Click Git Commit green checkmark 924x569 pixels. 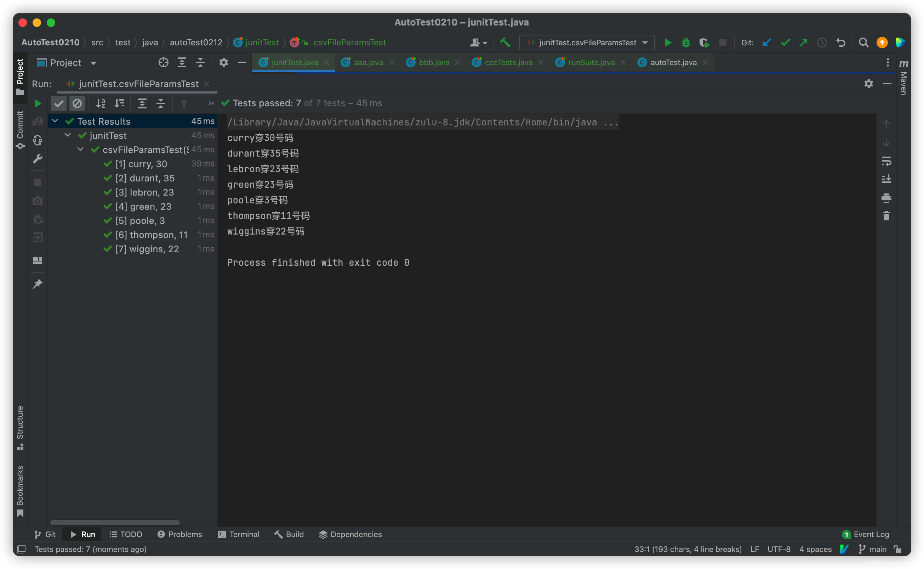point(785,43)
